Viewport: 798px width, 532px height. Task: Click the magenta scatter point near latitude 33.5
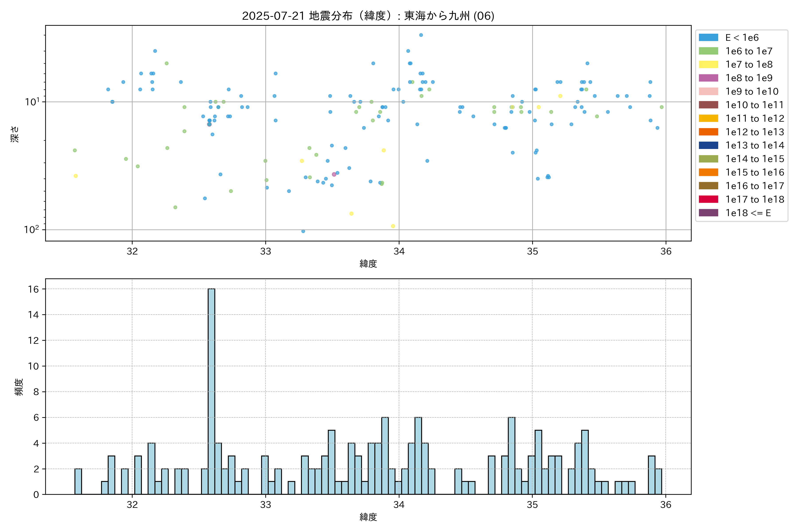[334, 174]
